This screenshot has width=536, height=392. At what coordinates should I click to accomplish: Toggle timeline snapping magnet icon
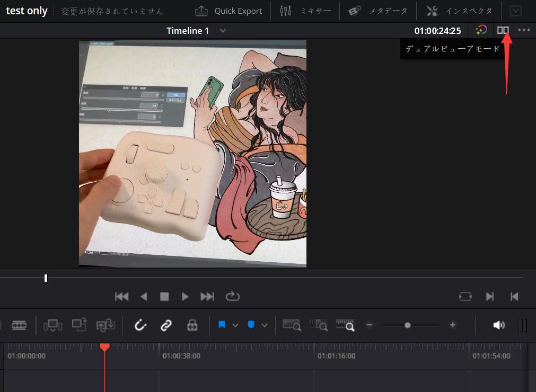click(140, 325)
